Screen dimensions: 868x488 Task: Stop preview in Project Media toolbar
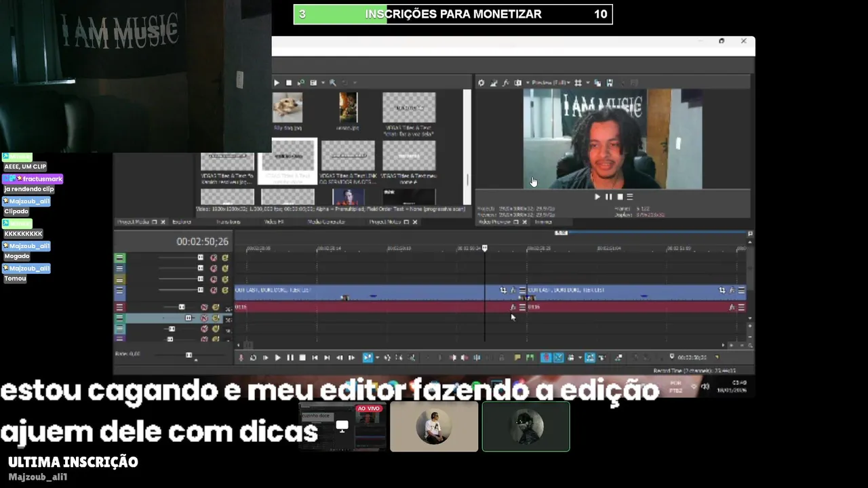tap(289, 83)
